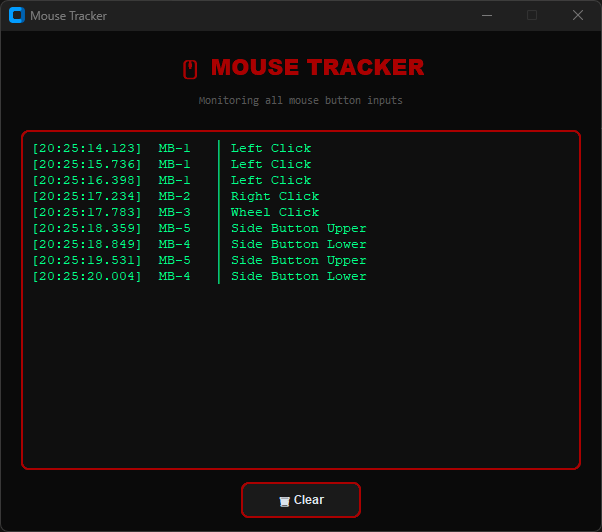
Task: Click MB-4 in the 20:25:18.849 row
Action: (x=174, y=245)
